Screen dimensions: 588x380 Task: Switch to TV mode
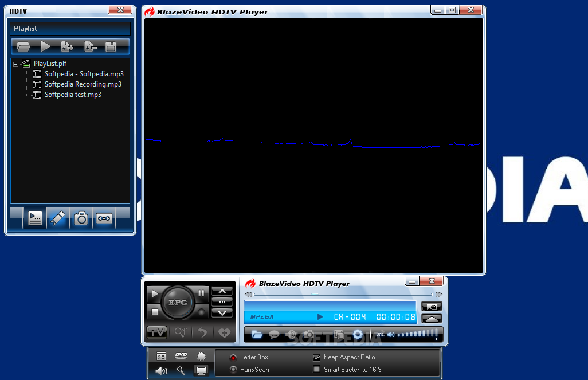click(x=157, y=332)
